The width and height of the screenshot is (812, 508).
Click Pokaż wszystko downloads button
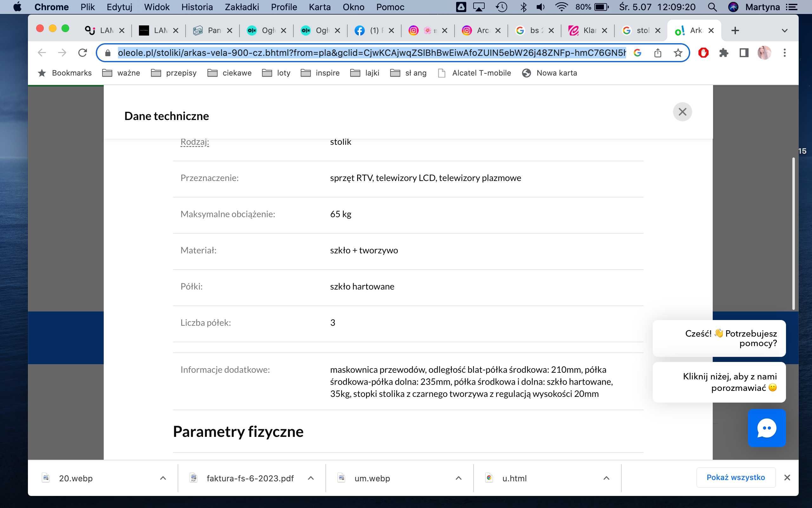pyautogui.click(x=736, y=478)
